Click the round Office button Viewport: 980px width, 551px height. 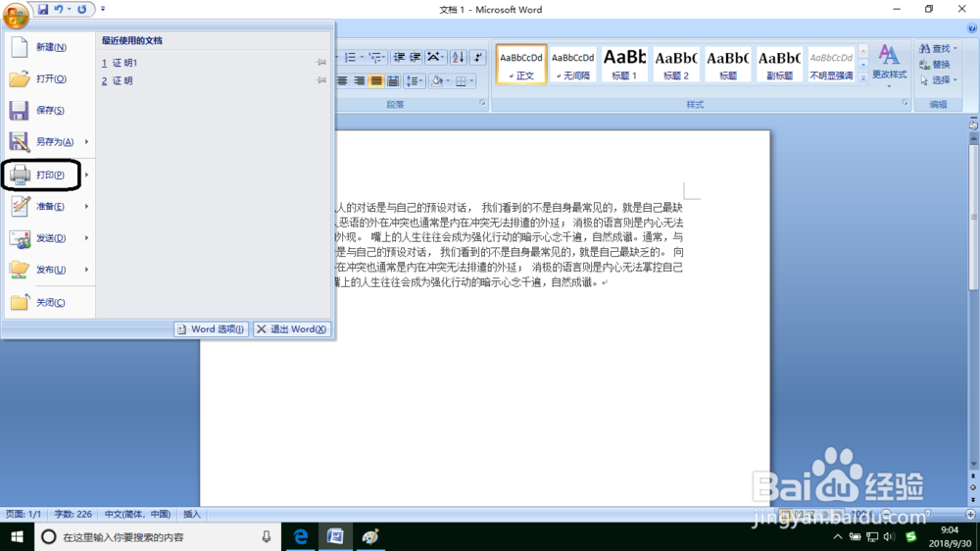pyautogui.click(x=16, y=15)
